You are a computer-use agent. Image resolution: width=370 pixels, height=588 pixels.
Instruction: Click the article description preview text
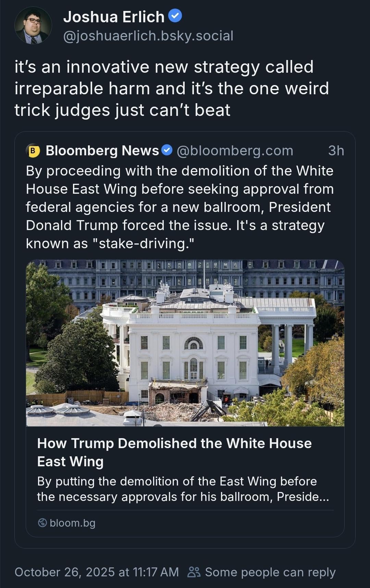pos(183,489)
